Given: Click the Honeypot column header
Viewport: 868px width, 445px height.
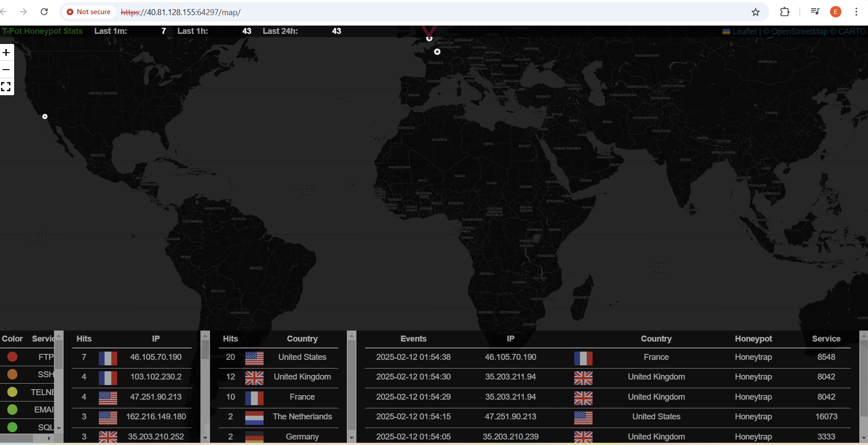Looking at the screenshot, I should [x=753, y=339].
